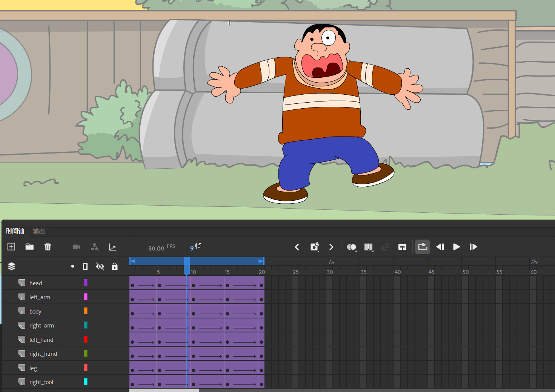The image size is (555, 392).
Task: Click frame 60 on the timeline ruler
Action: 533,272
